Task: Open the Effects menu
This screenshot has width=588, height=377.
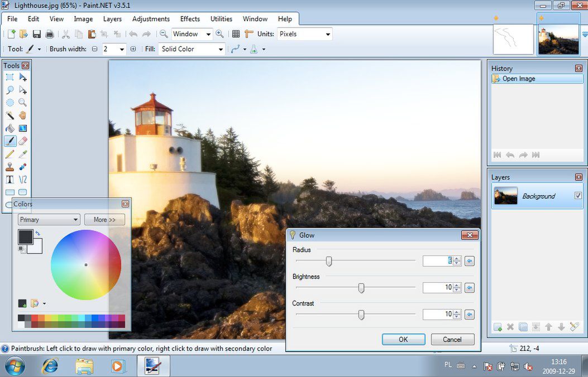Action: pos(190,19)
